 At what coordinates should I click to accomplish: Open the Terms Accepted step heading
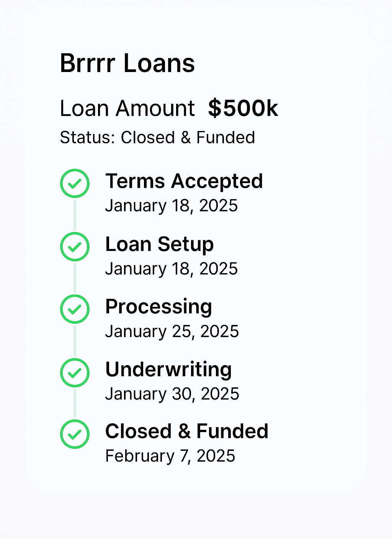[x=184, y=181]
